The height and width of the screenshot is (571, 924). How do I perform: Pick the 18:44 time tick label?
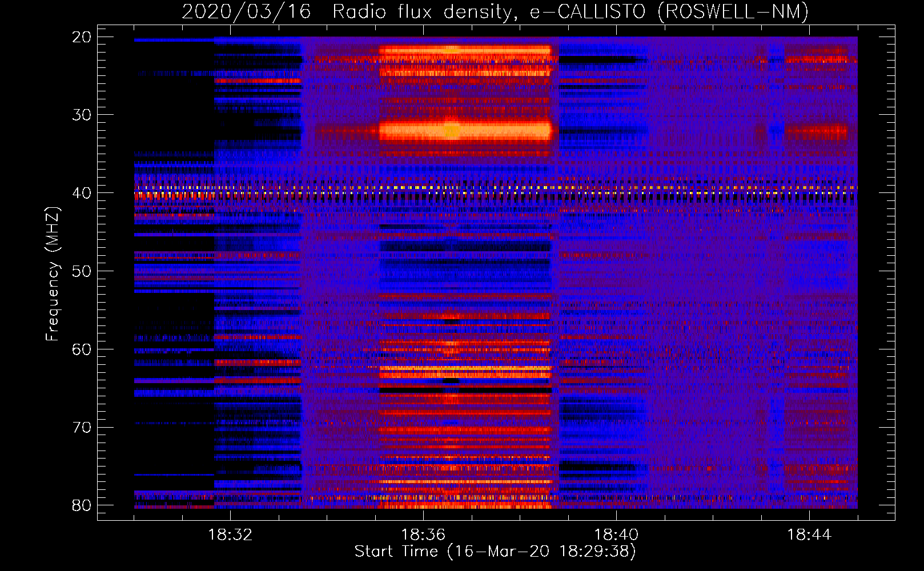pos(809,535)
